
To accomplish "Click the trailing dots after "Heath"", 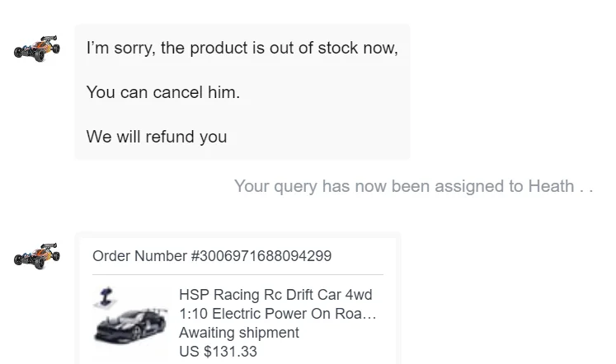I will click(x=586, y=187).
